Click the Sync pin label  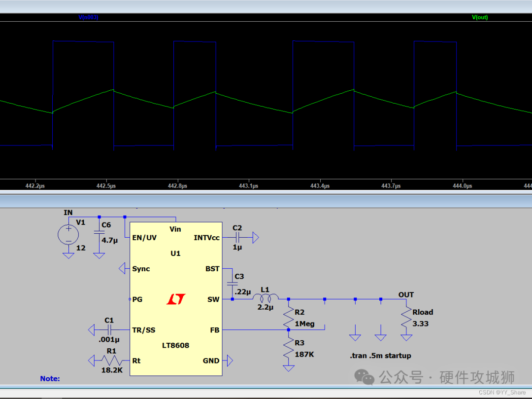141,269
